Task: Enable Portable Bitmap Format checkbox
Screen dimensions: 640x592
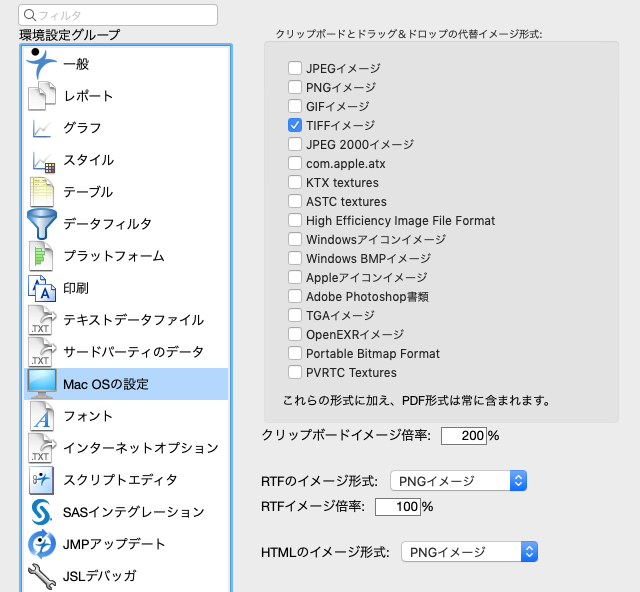Action: pyautogui.click(x=295, y=353)
